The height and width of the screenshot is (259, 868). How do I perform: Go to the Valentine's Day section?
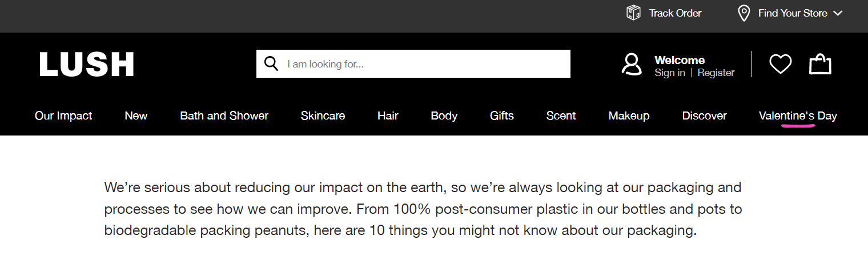(x=798, y=115)
